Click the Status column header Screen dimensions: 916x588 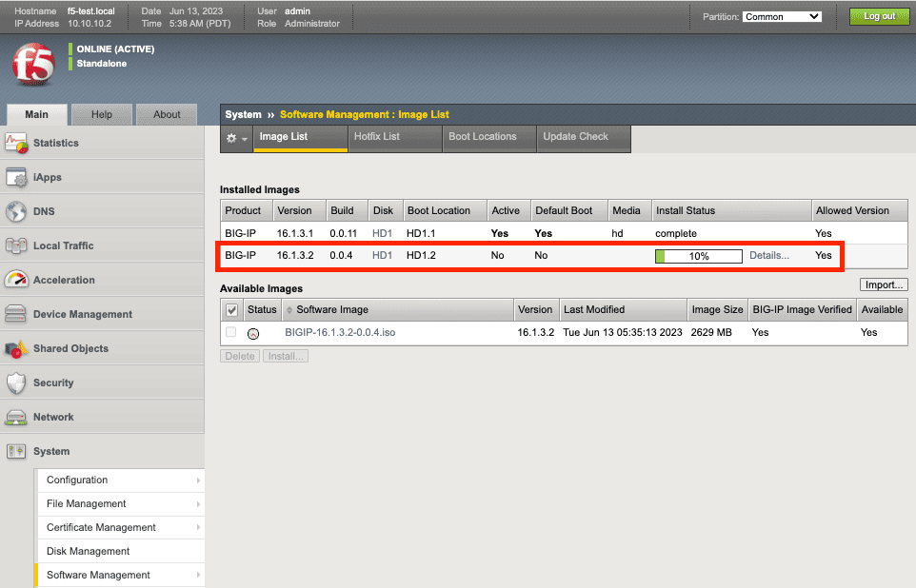pyautogui.click(x=262, y=310)
